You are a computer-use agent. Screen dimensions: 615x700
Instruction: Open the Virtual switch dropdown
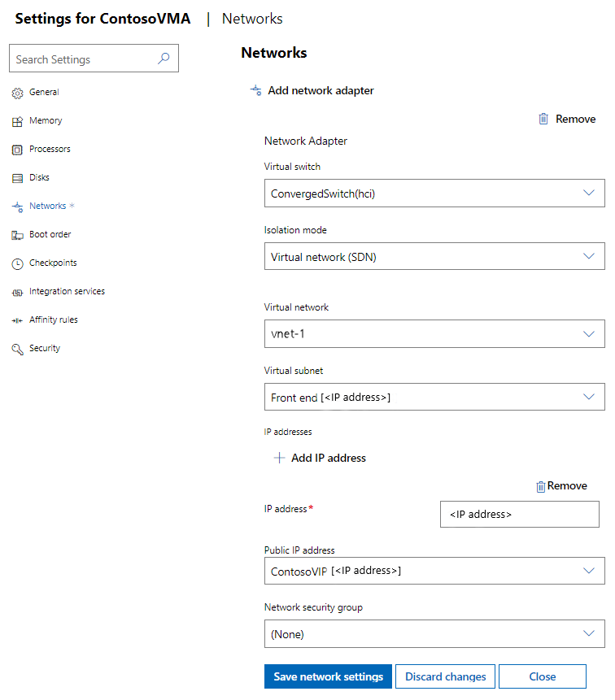click(x=434, y=193)
